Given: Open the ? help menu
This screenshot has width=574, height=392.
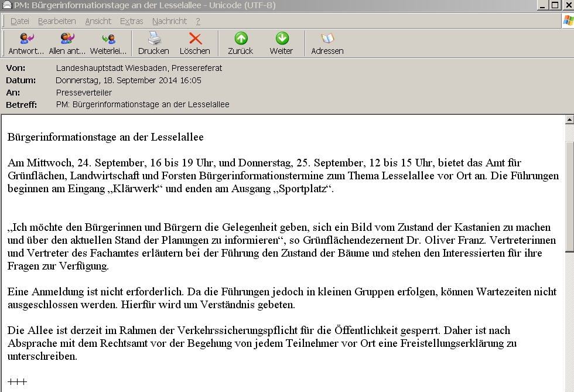Looking at the screenshot, I should coord(198,21).
